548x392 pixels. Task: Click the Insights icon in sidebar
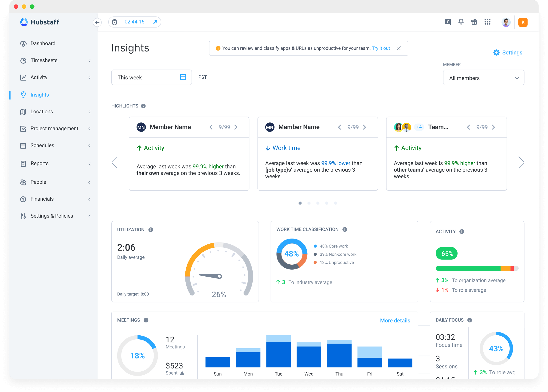[23, 95]
